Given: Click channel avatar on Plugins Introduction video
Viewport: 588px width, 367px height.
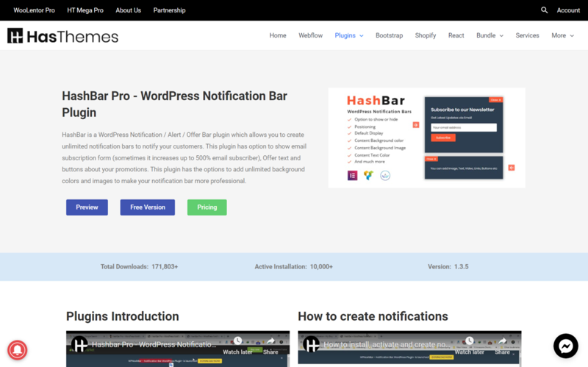Looking at the screenshot, I should pyautogui.click(x=79, y=344).
